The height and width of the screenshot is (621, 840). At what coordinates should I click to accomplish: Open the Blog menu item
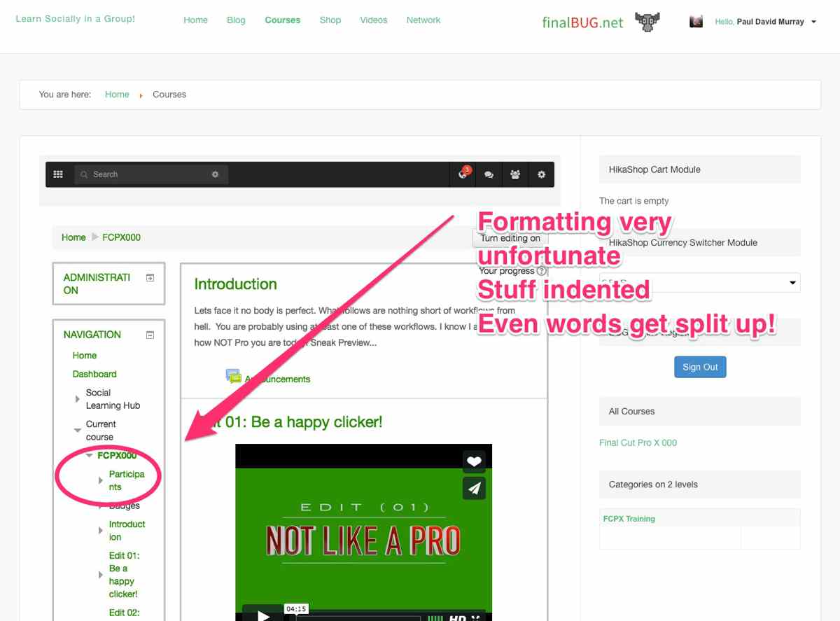click(236, 20)
